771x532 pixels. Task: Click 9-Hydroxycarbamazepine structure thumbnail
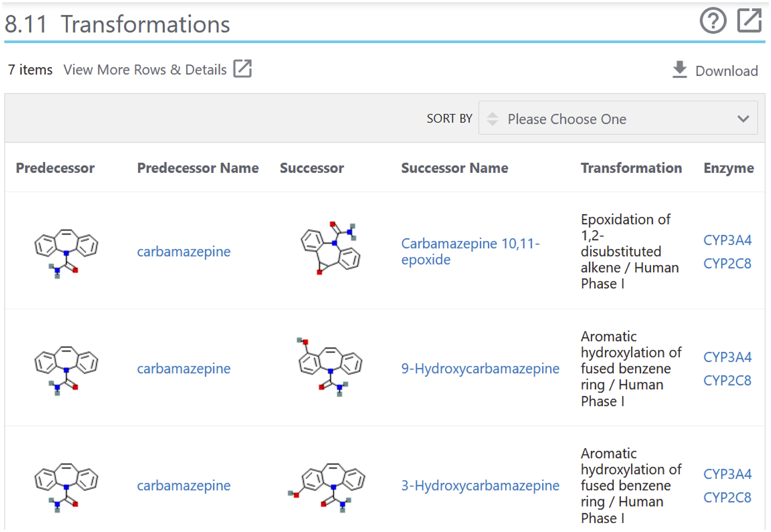click(x=330, y=366)
